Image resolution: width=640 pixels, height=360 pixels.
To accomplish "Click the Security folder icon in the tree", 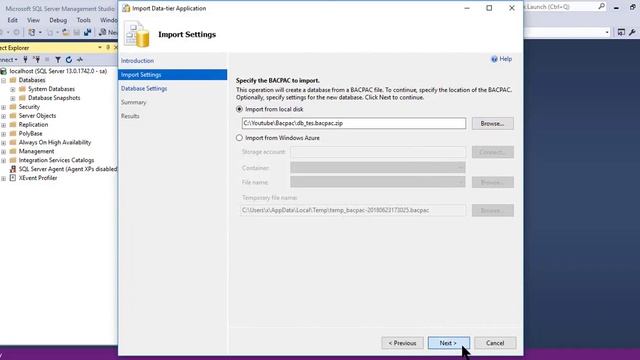I will [x=13, y=107].
